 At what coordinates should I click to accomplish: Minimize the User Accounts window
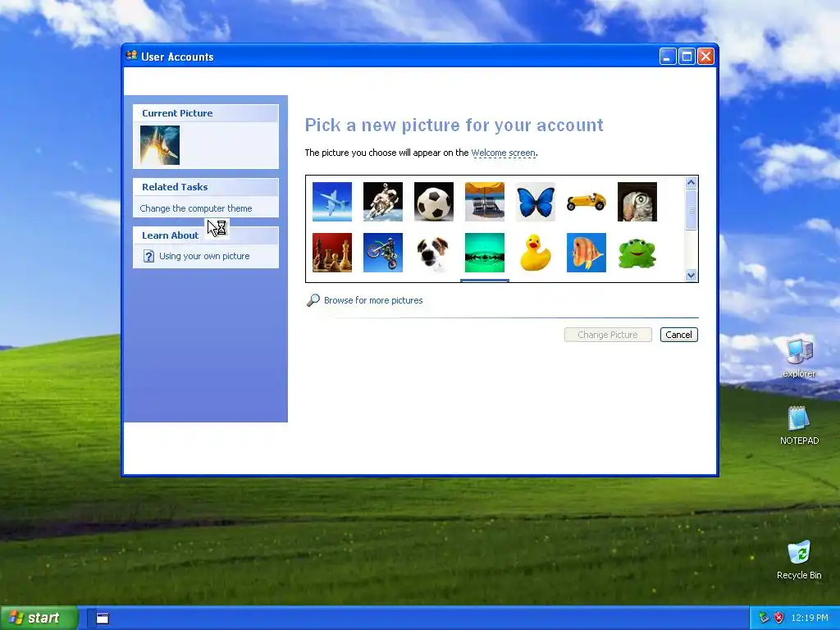tap(668, 57)
